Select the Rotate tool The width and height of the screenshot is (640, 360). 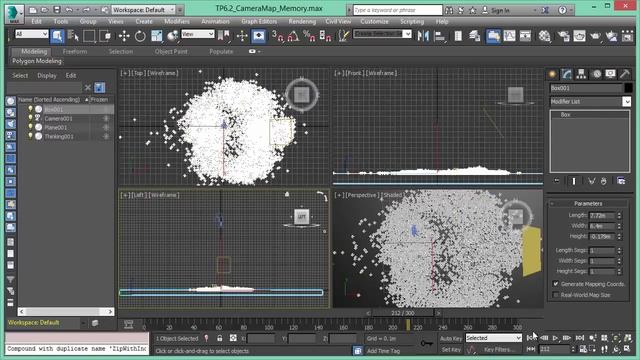140,36
